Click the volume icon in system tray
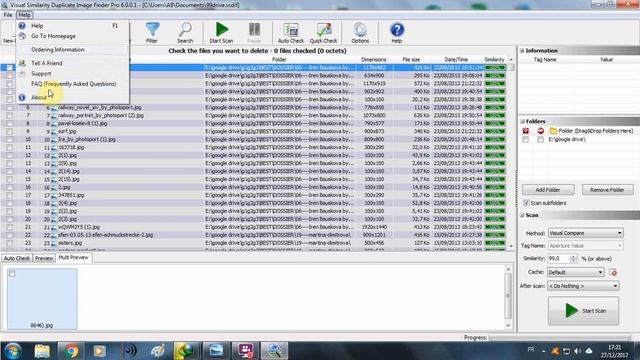 [577, 351]
